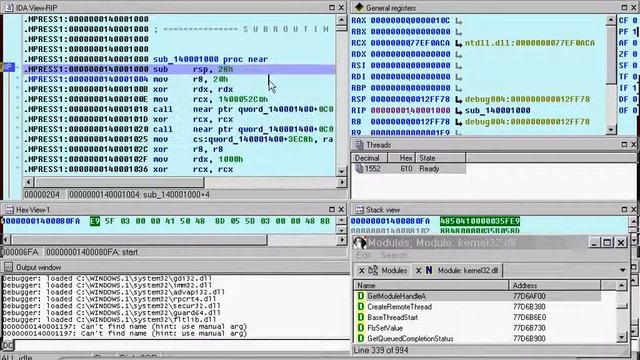The image size is (640, 360).
Task: Click the jump arrow next to RSP register
Action: click(459, 99)
